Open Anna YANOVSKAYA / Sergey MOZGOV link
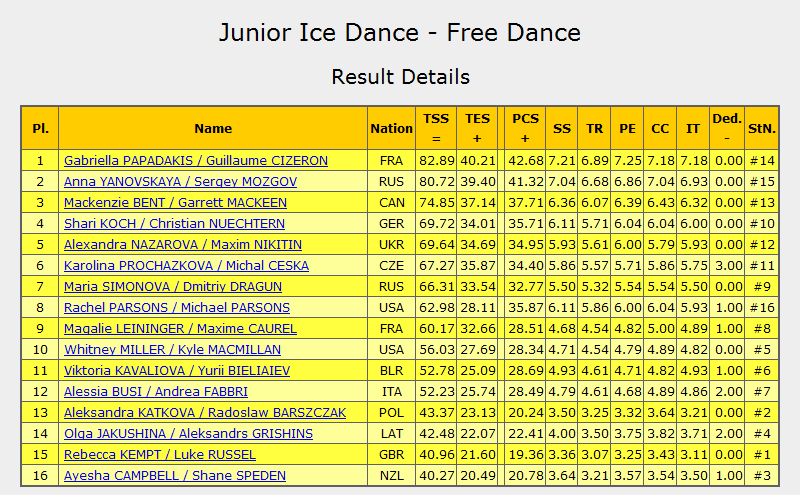Viewport: 800px width, 495px height. 180,182
